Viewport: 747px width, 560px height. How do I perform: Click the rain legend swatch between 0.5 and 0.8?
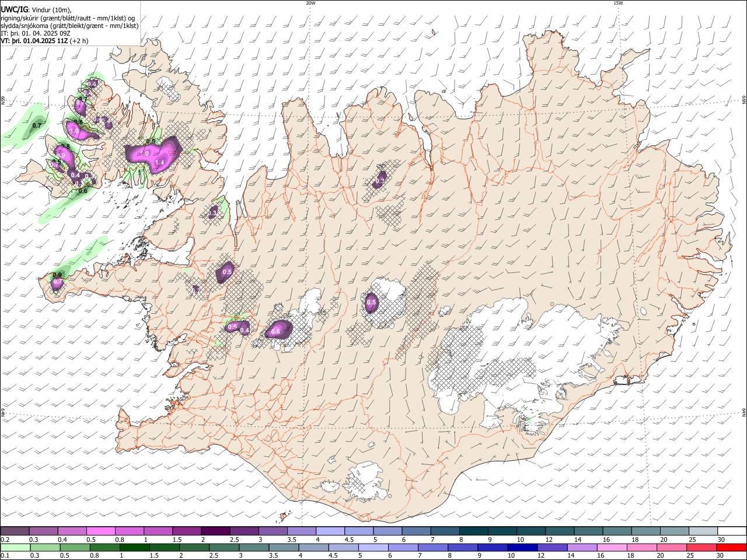[x=75, y=548]
